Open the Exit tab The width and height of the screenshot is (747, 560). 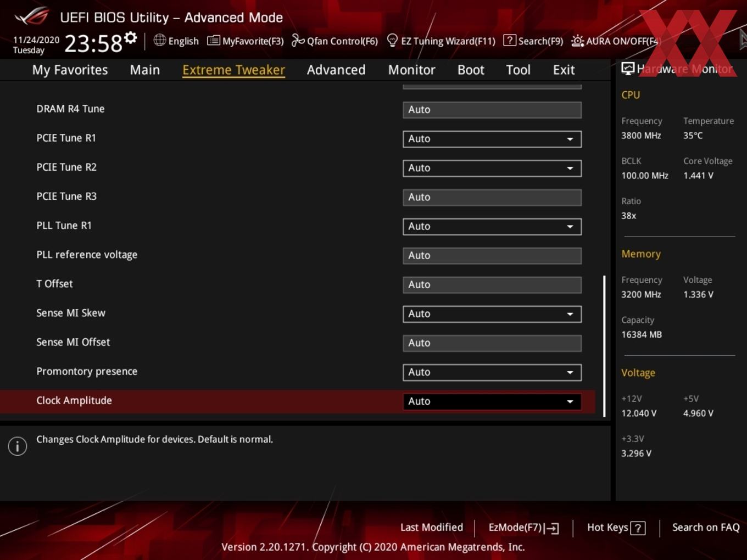[x=564, y=70]
